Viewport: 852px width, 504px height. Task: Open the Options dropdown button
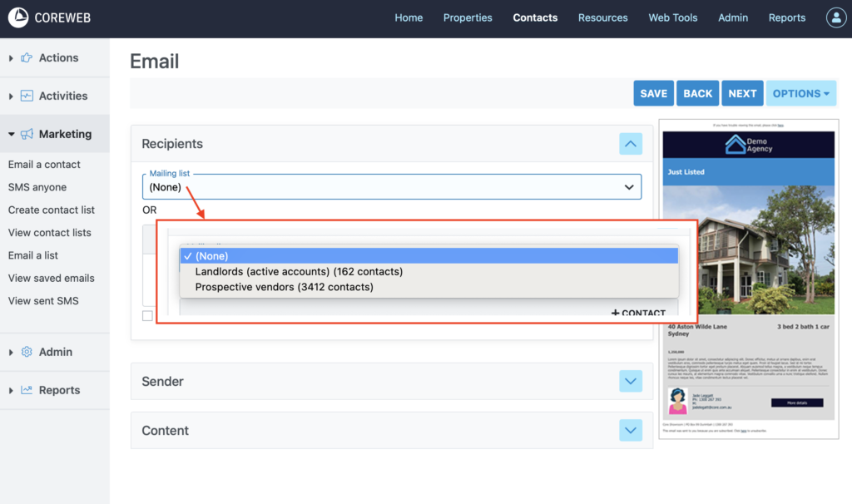click(800, 94)
